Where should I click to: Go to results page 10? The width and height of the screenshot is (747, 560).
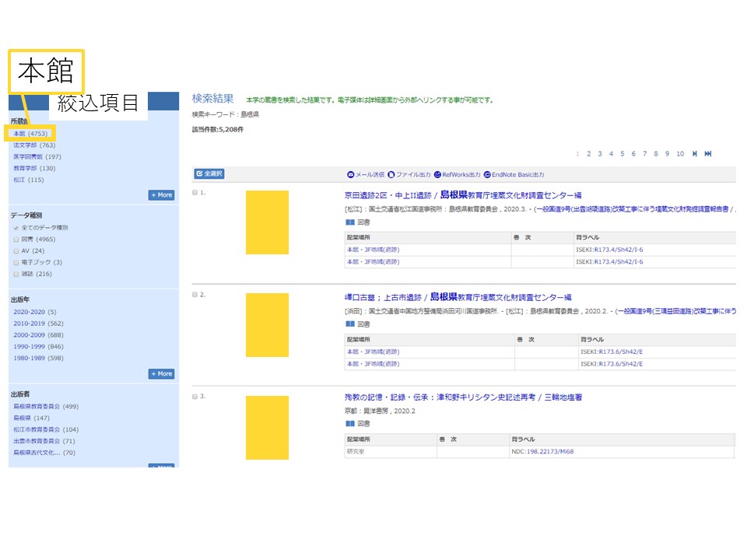pos(680,154)
